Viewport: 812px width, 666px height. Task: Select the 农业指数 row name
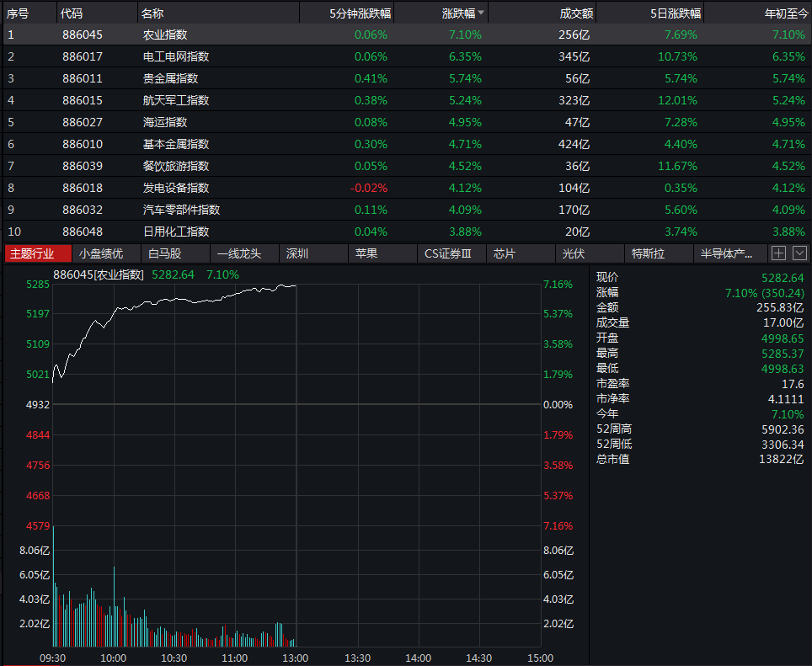point(165,35)
